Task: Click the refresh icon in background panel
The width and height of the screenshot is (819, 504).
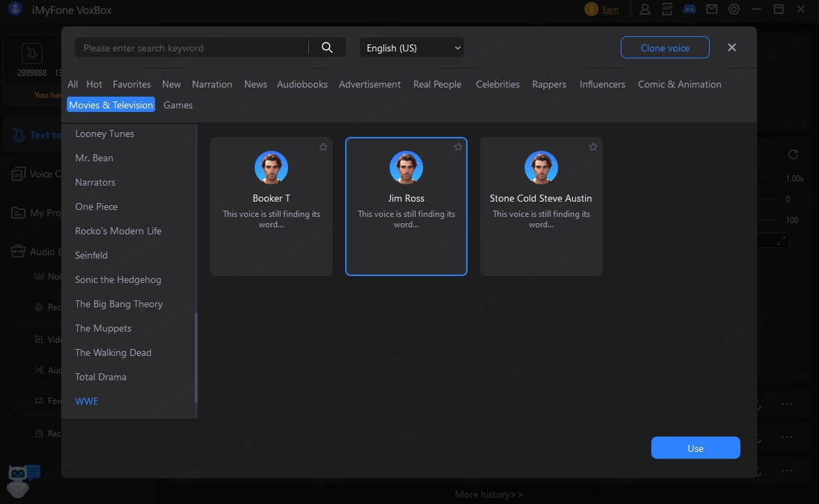Action: point(793,154)
